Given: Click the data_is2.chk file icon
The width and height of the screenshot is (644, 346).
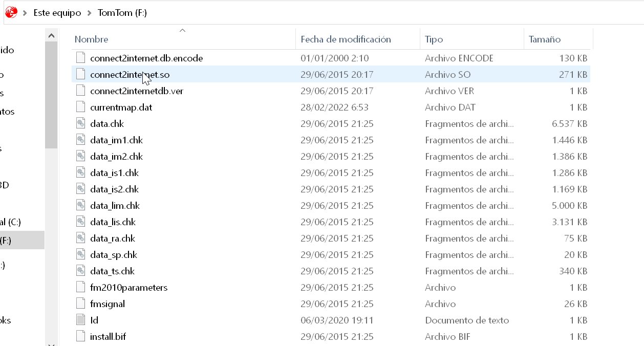Looking at the screenshot, I should (79, 189).
